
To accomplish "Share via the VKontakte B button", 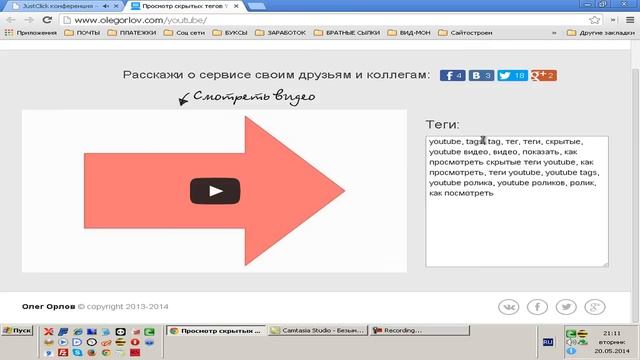I will coord(481,76).
